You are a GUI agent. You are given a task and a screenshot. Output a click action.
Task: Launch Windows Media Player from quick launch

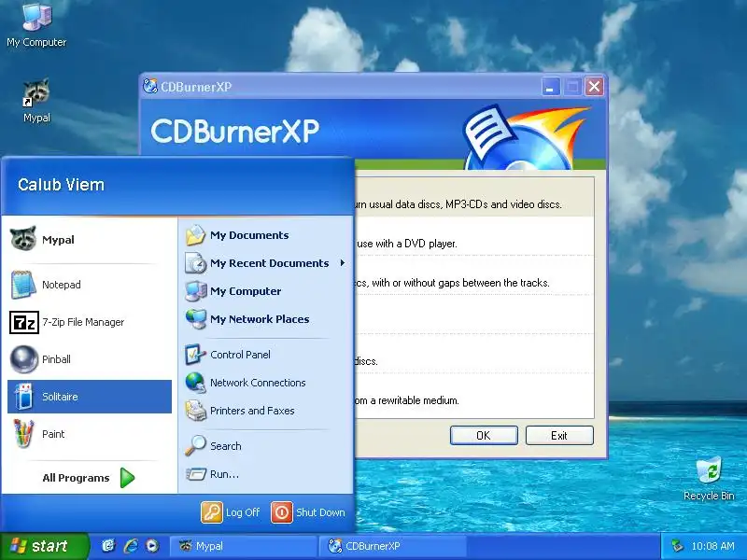(x=152, y=546)
